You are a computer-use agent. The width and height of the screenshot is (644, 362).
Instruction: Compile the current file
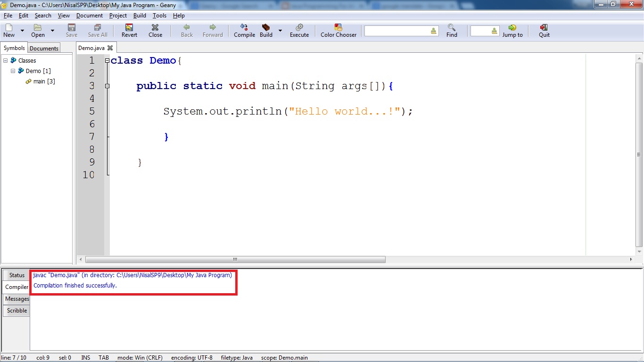point(244,31)
